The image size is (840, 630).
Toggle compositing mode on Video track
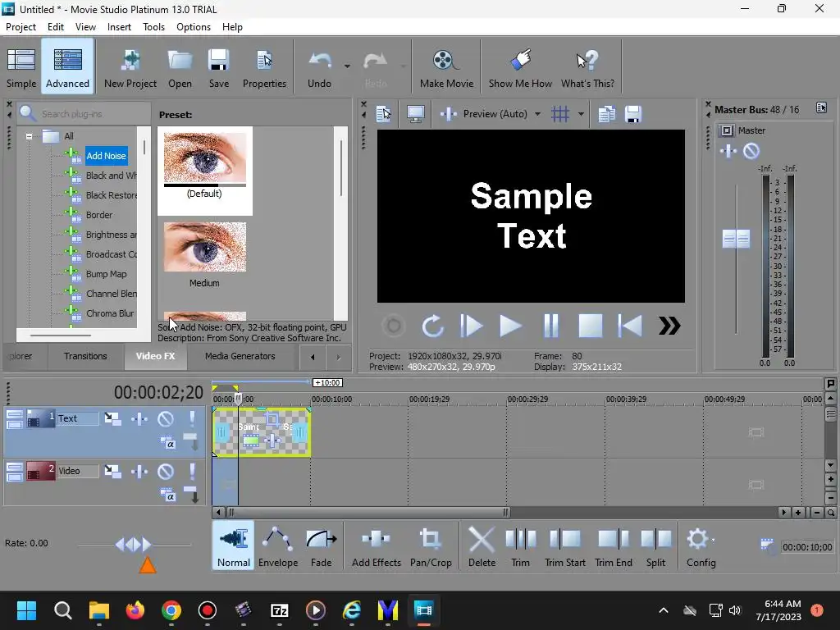[x=167, y=495]
